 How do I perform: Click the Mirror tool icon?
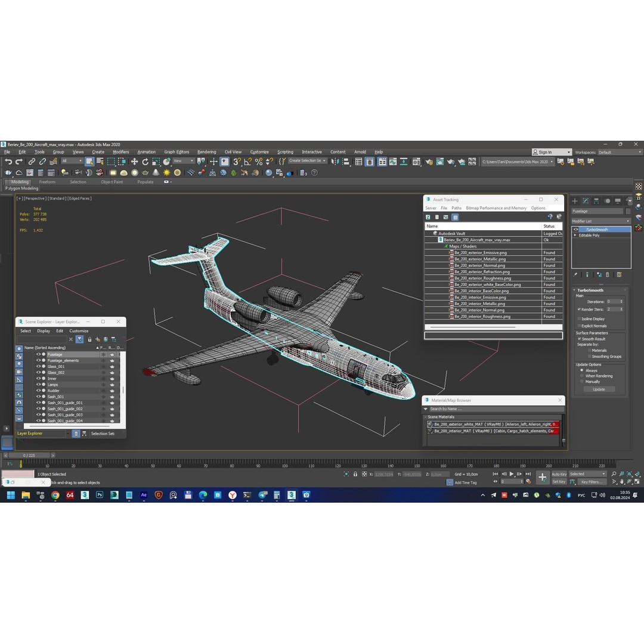pos(335,162)
